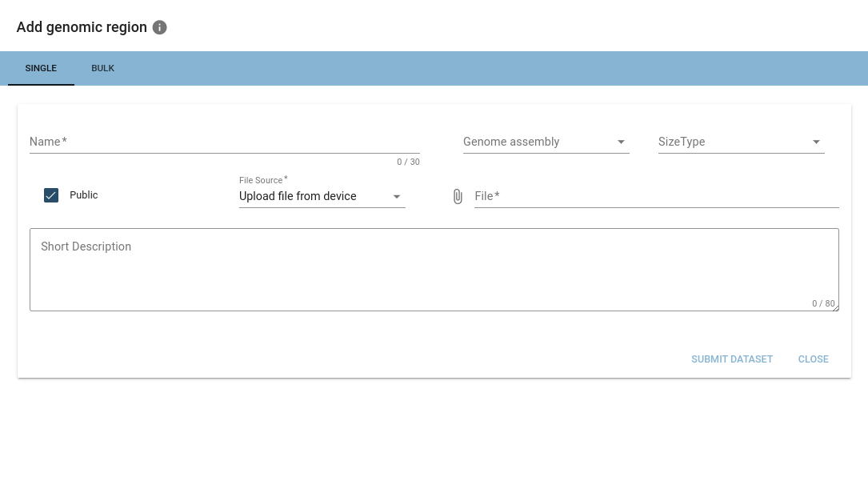Click the CLOSE button
The width and height of the screenshot is (868, 485).
(x=813, y=359)
